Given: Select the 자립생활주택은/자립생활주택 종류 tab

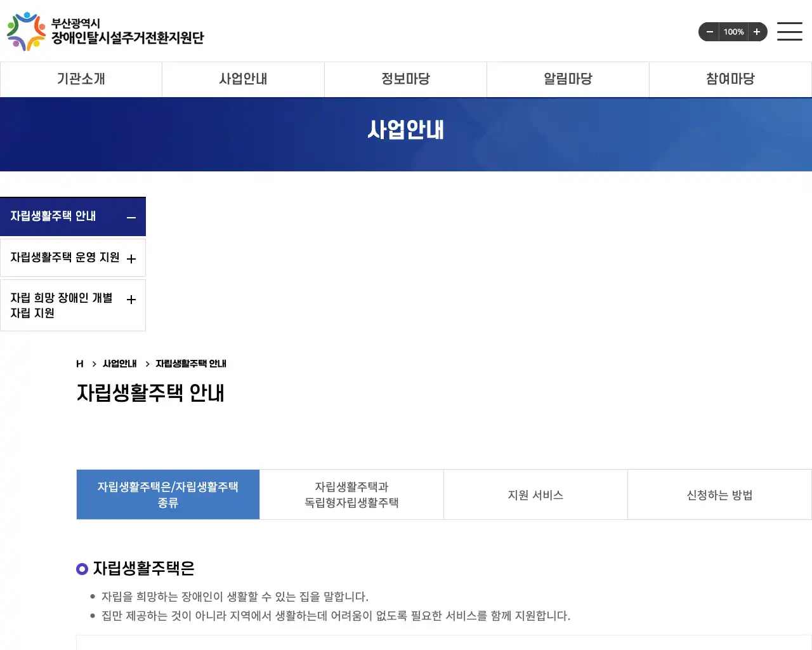Looking at the screenshot, I should click(x=168, y=494).
